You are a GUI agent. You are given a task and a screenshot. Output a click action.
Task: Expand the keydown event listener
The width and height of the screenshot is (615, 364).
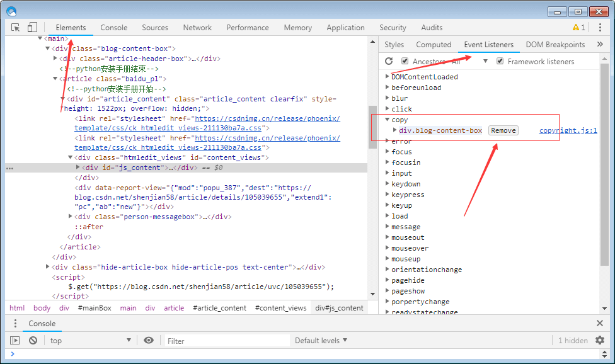[x=388, y=184]
